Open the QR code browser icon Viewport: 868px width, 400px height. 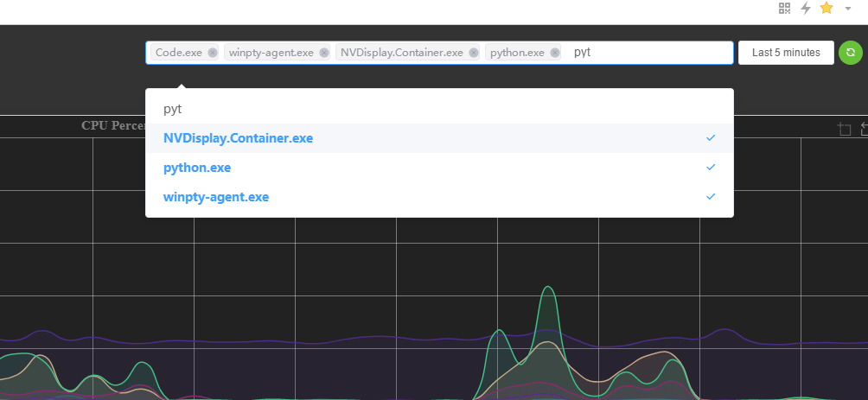(x=784, y=9)
